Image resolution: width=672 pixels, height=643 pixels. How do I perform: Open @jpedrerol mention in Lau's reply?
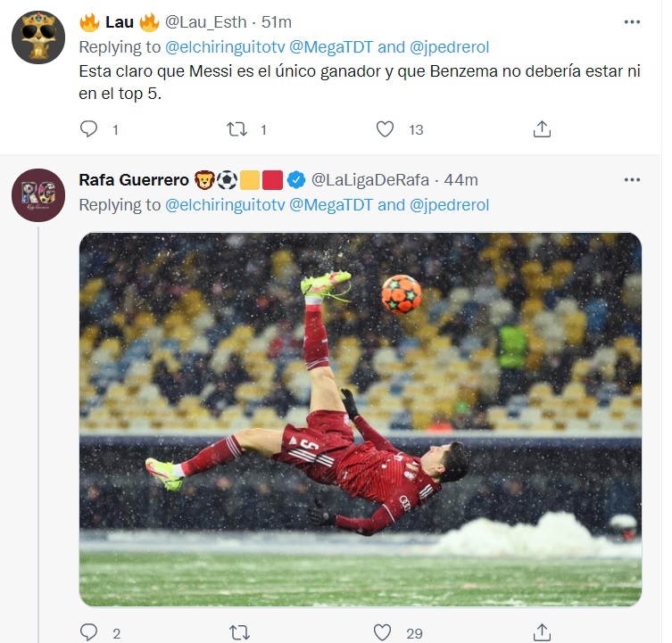[449, 46]
